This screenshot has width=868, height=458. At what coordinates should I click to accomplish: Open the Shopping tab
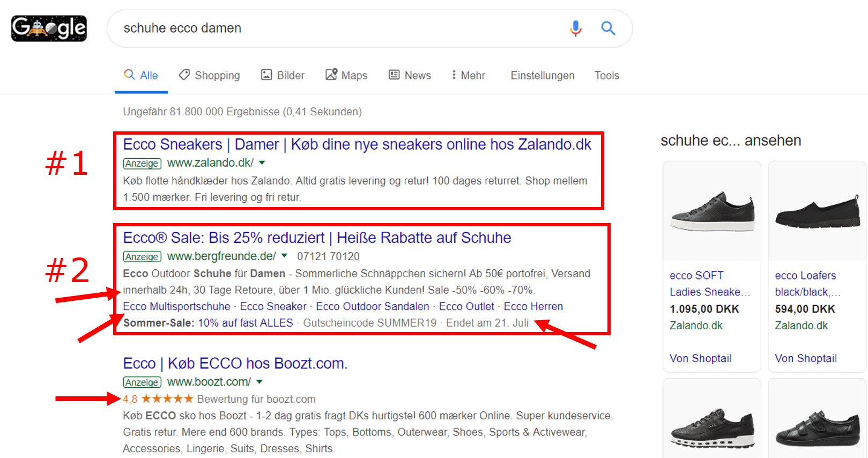210,76
